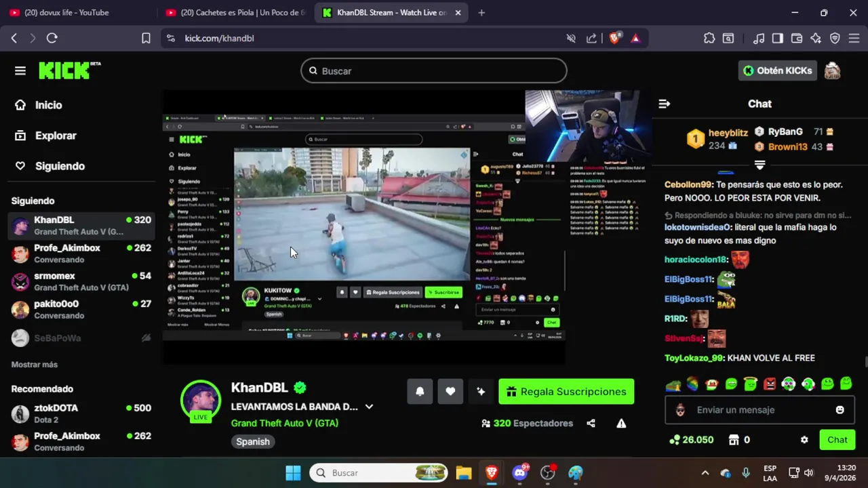The width and height of the screenshot is (868, 488).
Task: Open Brave Rewards triangle icon
Action: tap(635, 39)
